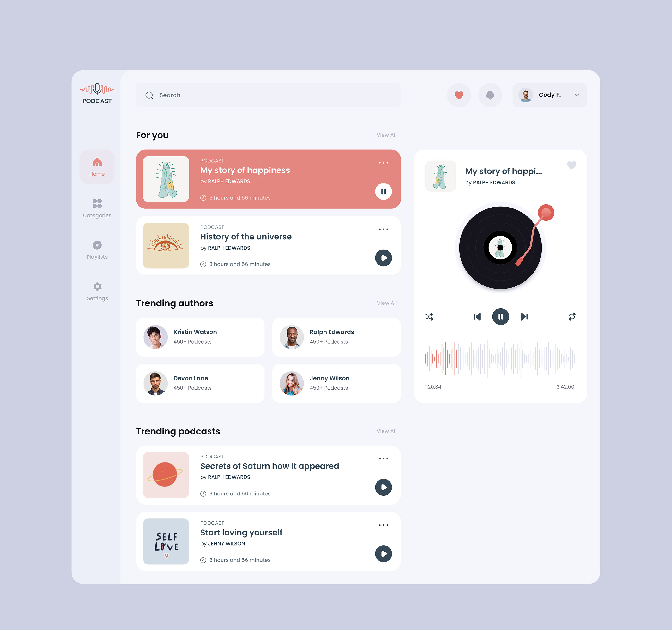Screen dimensions: 672x630
Task: Click the repeat playback icon
Action: [x=570, y=316]
